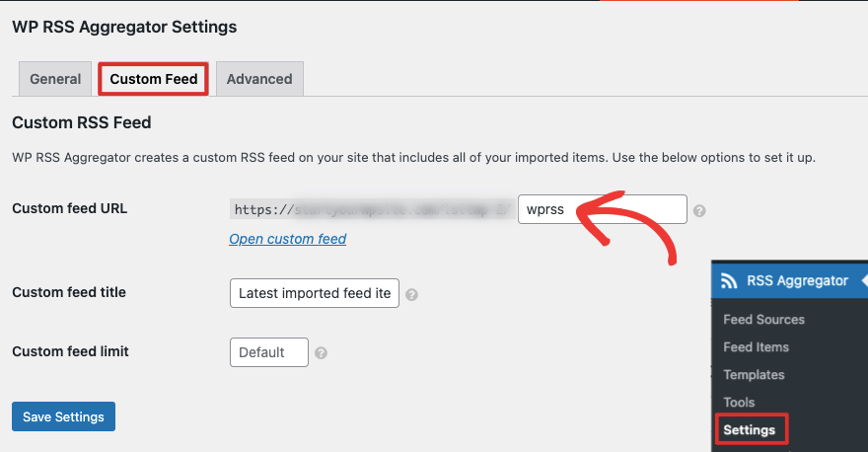Click the custom feed URL slug field

point(603,209)
